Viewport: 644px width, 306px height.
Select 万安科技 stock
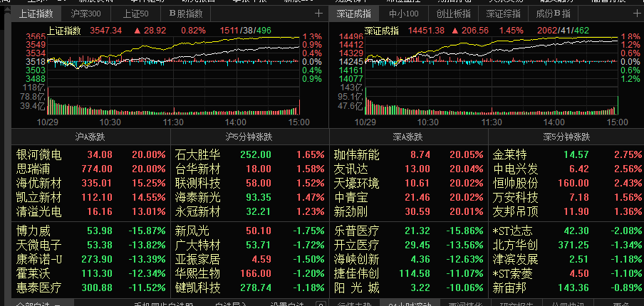pos(566,197)
